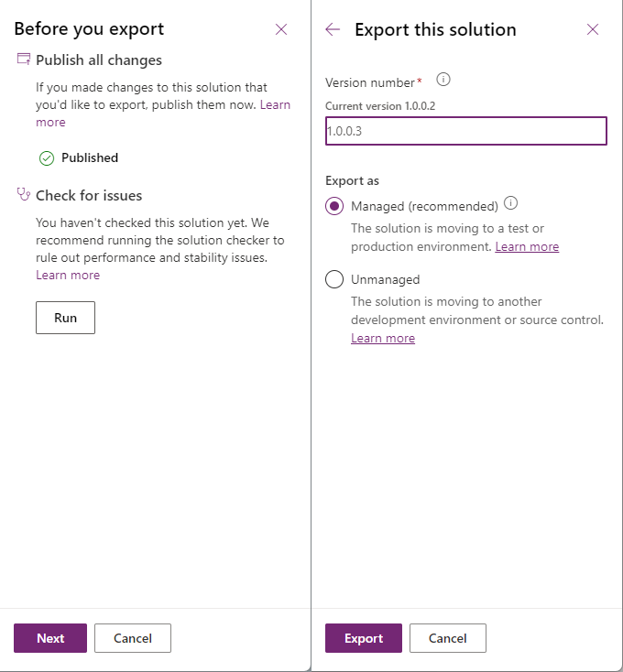The height and width of the screenshot is (672, 623).
Task: Click the Managed option info icon
Action: 511,203
